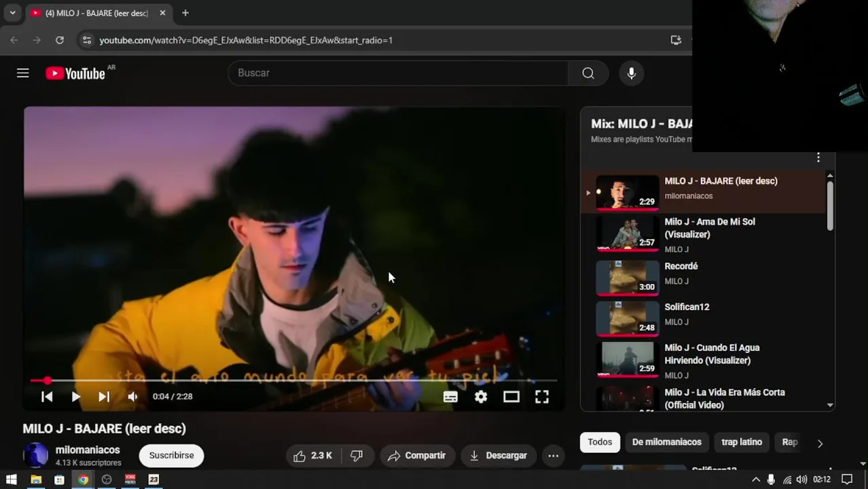The image size is (868, 489).
Task: Click the taskbar network wifi icon
Action: [787, 479]
